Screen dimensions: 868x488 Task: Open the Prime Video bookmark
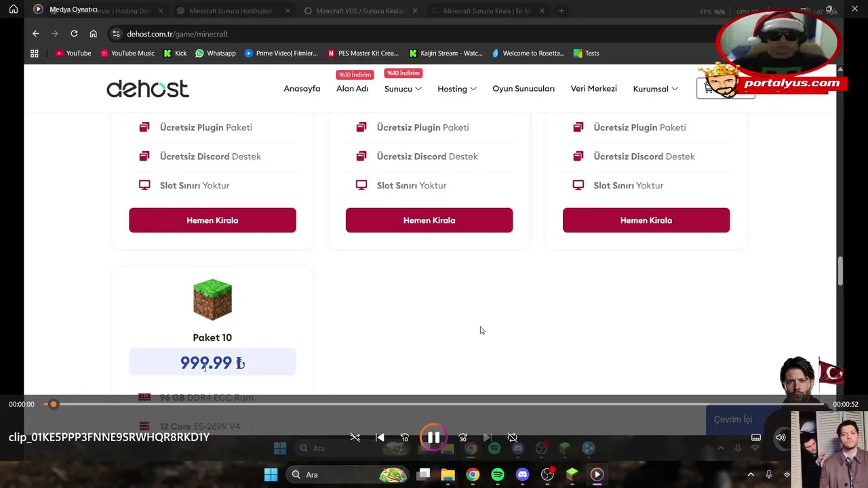pyautogui.click(x=281, y=53)
